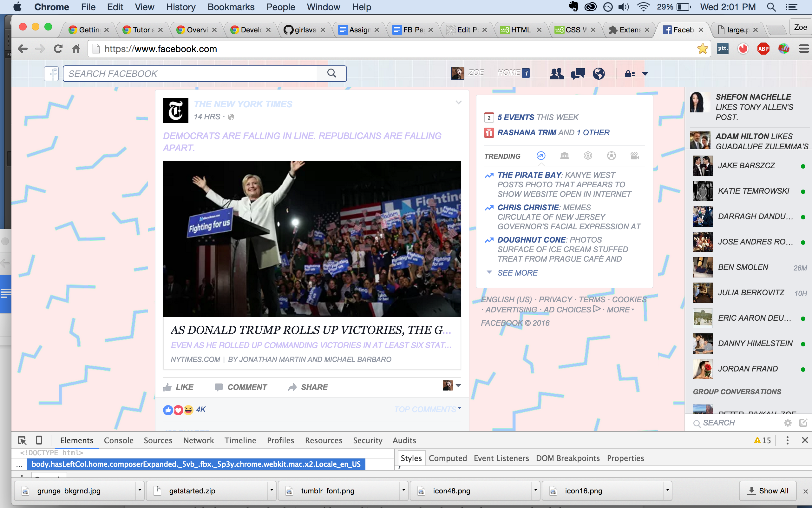The height and width of the screenshot is (508, 812).
Task: Go to Chrome home page
Action: 76,49
